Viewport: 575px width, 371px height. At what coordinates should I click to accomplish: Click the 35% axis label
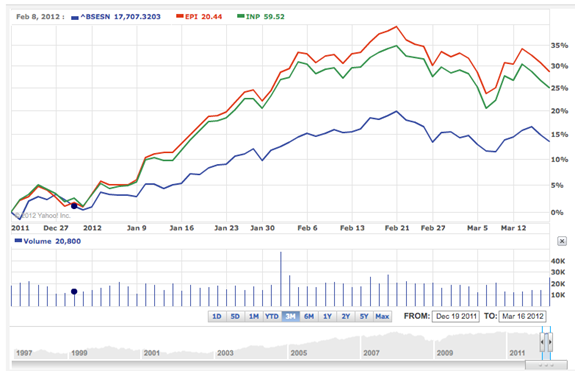click(559, 45)
